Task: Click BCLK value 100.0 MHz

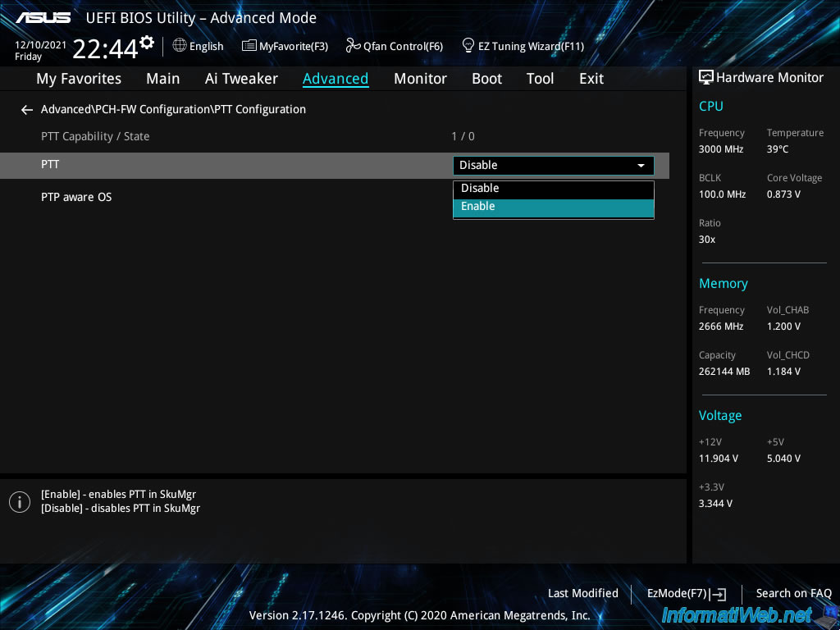Action: pos(722,194)
